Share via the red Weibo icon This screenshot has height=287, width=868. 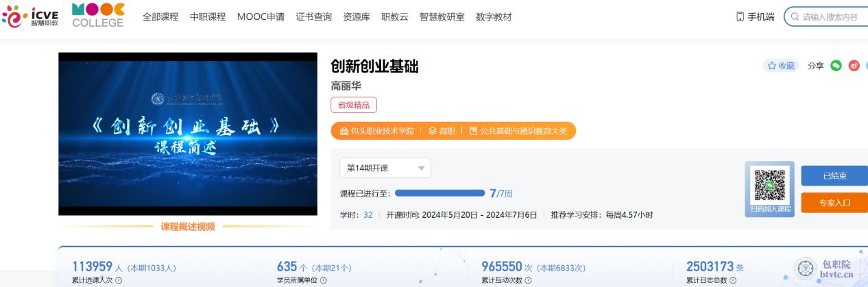pyautogui.click(x=854, y=66)
